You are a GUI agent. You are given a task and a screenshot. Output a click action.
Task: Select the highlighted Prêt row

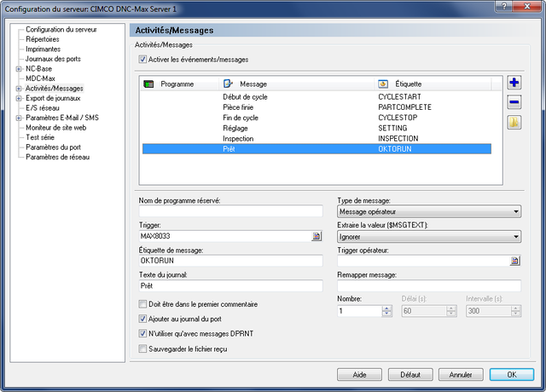click(x=317, y=149)
